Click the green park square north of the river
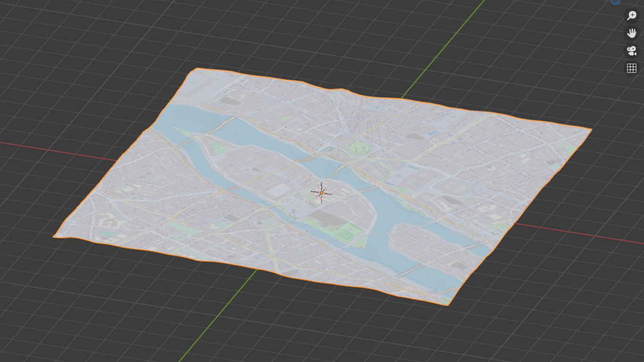The height and width of the screenshot is (362, 644). (358, 147)
